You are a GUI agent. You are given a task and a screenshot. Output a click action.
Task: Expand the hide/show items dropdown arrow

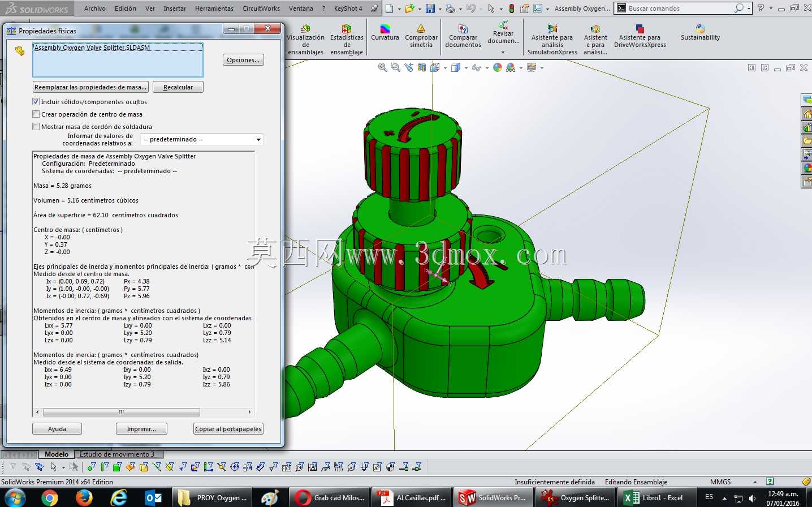487,68
